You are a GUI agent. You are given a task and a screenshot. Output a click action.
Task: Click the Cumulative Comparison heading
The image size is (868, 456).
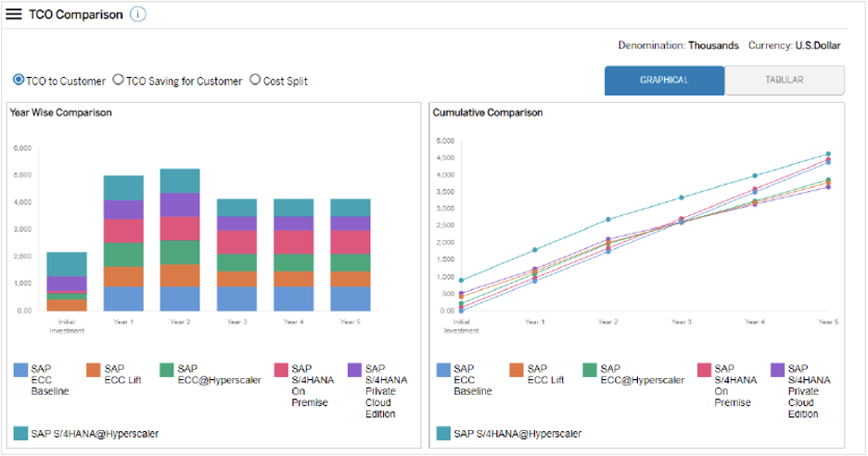pos(488,112)
